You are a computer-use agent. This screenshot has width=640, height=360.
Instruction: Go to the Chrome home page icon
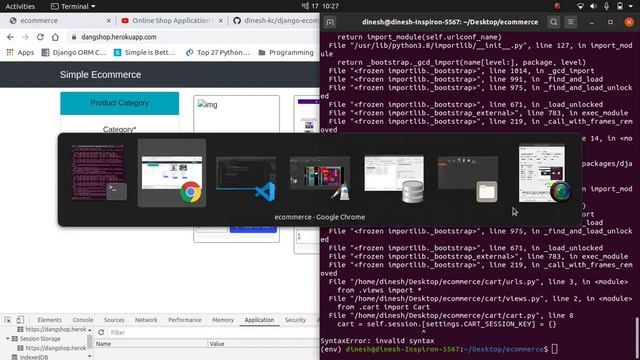[x=55, y=37]
